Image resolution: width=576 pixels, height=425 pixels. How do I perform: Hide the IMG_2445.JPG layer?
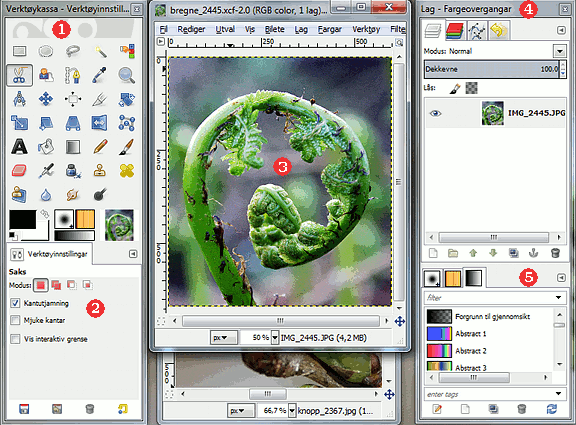(435, 114)
